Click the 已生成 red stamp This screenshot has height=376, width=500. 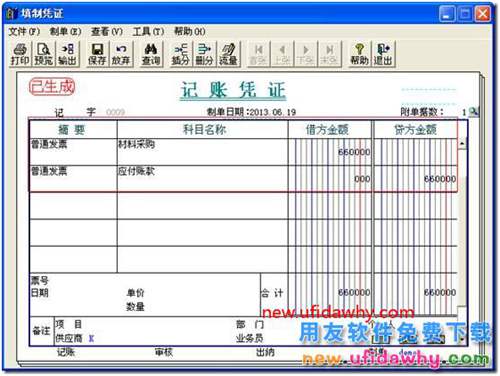pos(52,87)
